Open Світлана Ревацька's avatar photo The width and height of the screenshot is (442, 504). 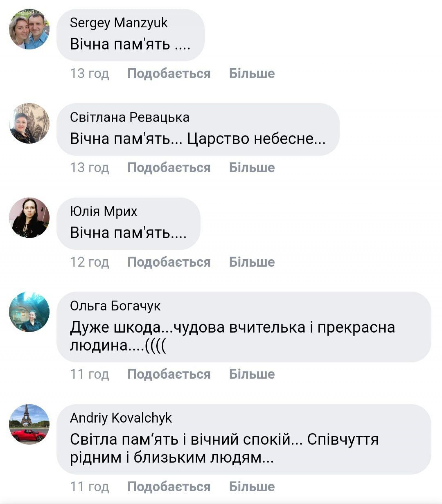coord(29,123)
